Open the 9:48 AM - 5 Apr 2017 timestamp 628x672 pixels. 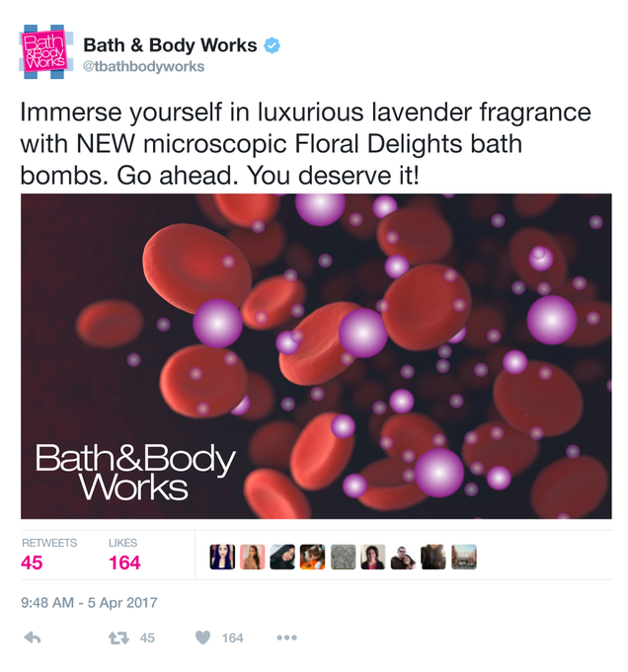[x=89, y=603]
